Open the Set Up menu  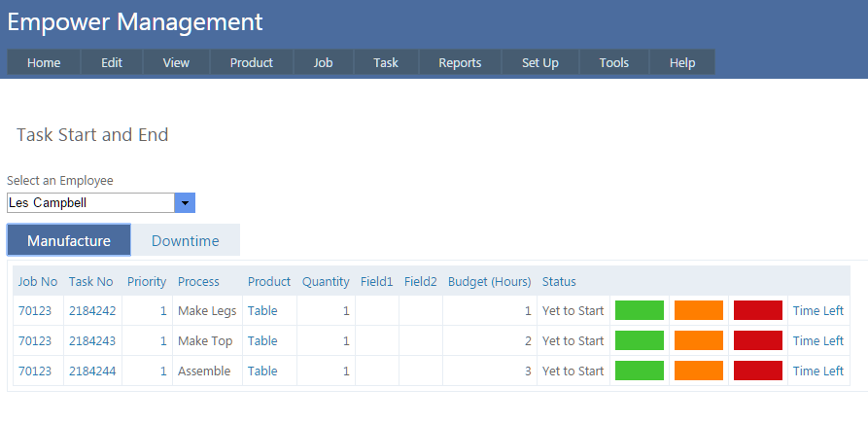pos(539,63)
